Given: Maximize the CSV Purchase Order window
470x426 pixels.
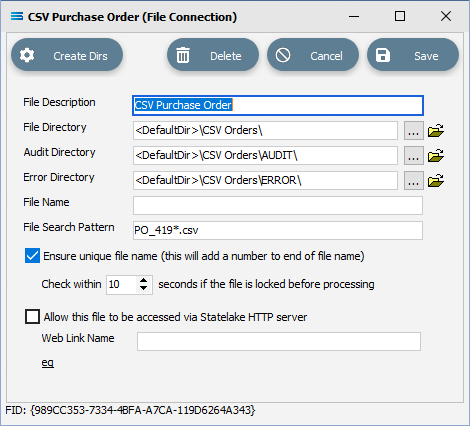Looking at the screenshot, I should [400, 16].
